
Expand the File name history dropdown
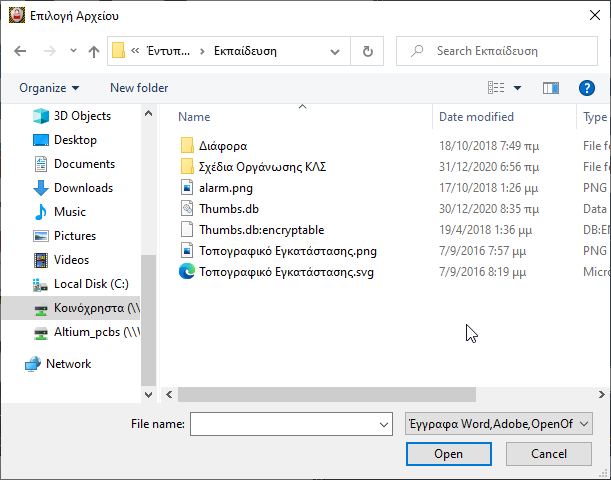pos(384,425)
